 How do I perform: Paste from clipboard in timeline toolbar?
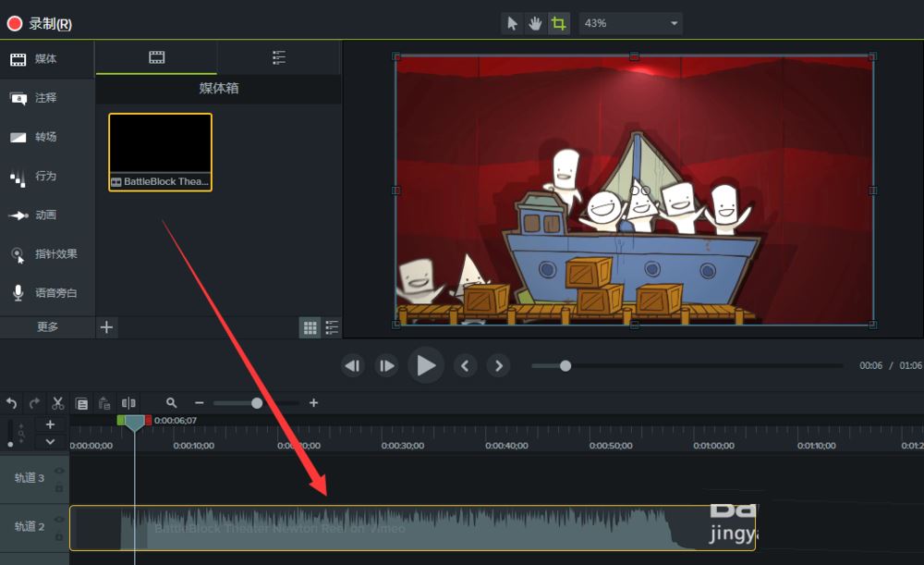click(x=104, y=403)
